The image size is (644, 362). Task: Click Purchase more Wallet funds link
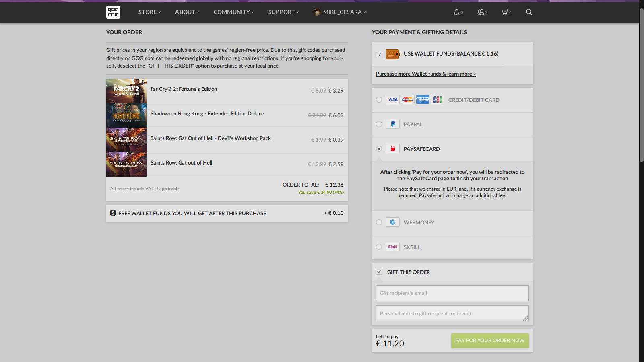coord(426,74)
